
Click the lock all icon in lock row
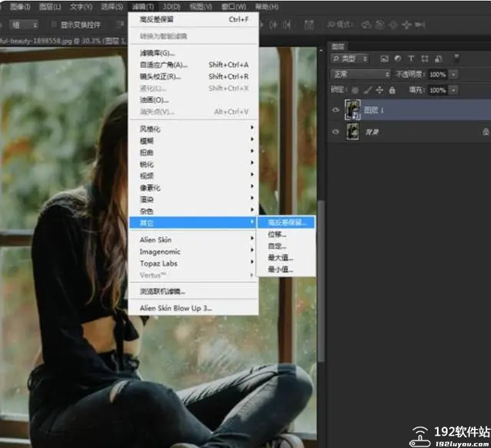(392, 90)
